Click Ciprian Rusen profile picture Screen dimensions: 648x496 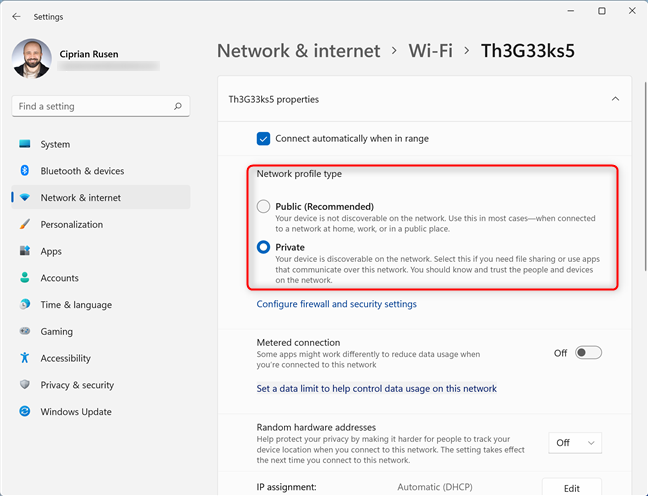(32, 58)
